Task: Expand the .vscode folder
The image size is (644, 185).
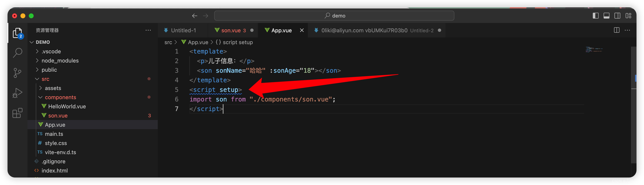Action: pyautogui.click(x=92, y=51)
